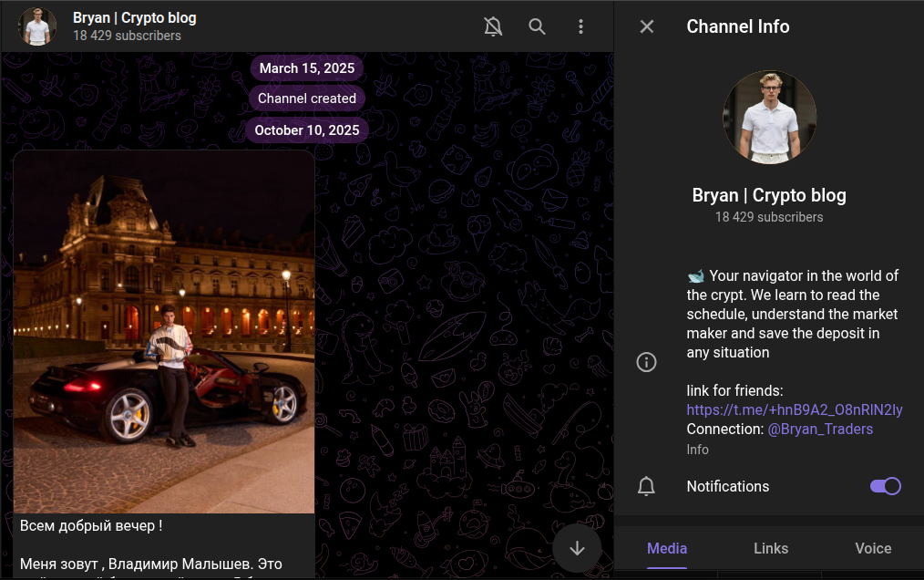Viewport: 924px width, 580px height.
Task: Close the Channel Info panel
Action: tap(647, 26)
